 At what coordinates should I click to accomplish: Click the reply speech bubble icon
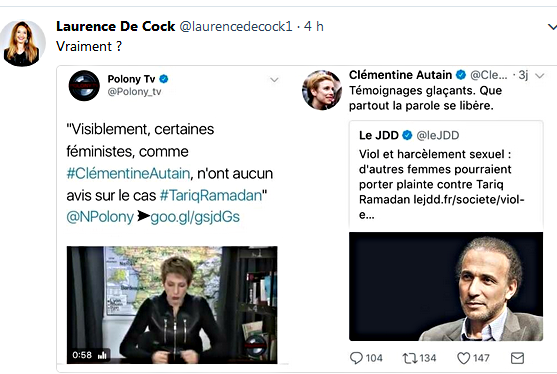point(356,358)
